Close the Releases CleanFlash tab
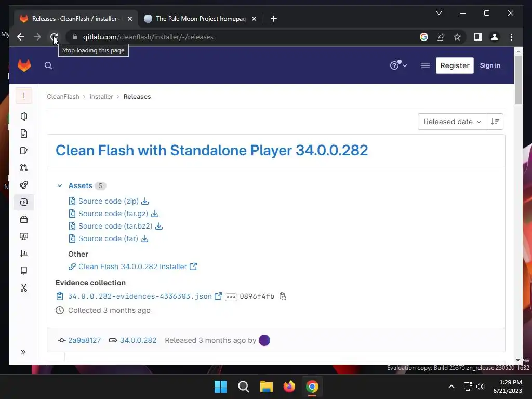Screen dimensions: 532x399 129,19
